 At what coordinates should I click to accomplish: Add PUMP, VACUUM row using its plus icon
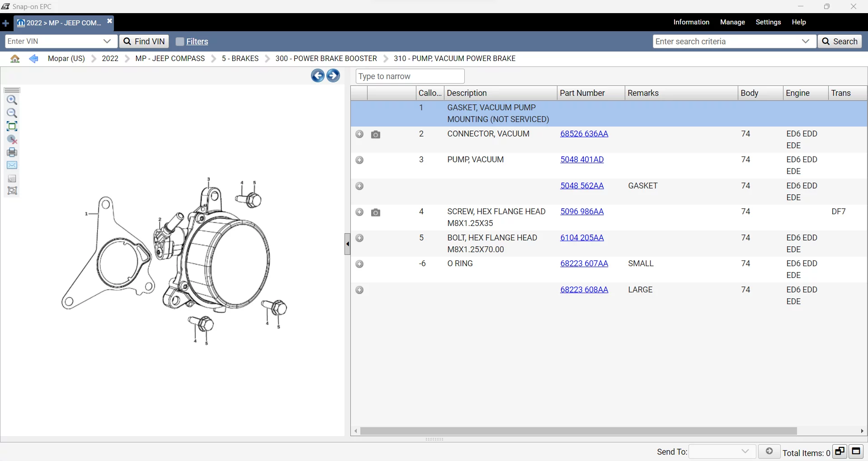click(359, 160)
